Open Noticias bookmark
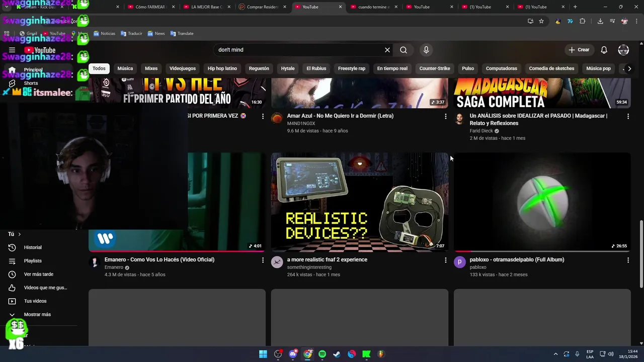 [104, 34]
